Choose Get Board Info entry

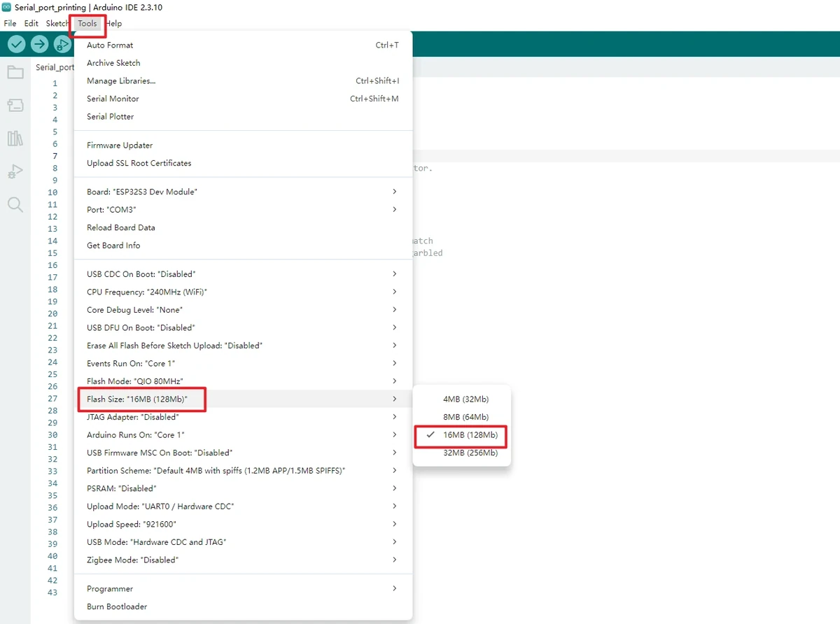click(244, 246)
